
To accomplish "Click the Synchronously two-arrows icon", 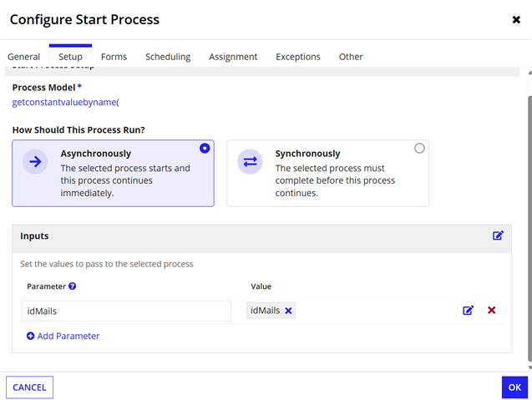I will click(250, 162).
